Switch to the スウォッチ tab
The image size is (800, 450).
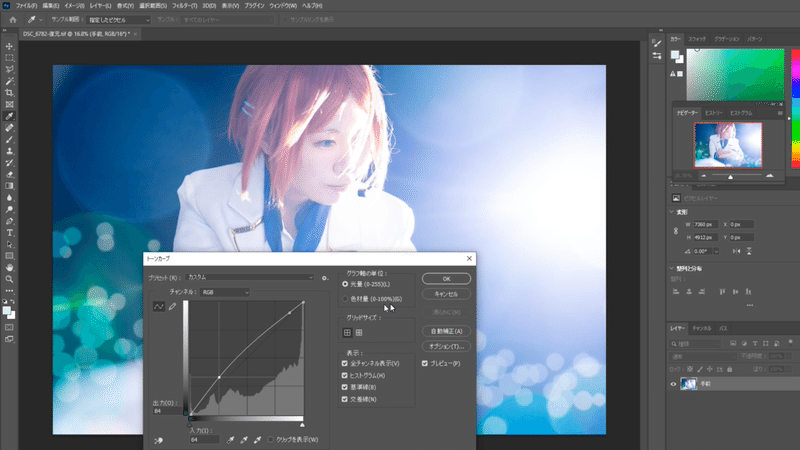pyautogui.click(x=697, y=39)
